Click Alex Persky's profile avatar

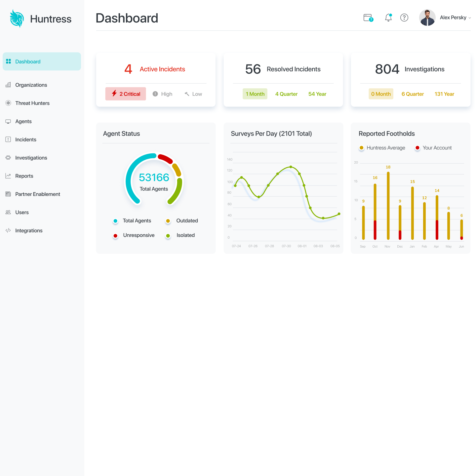(x=427, y=18)
